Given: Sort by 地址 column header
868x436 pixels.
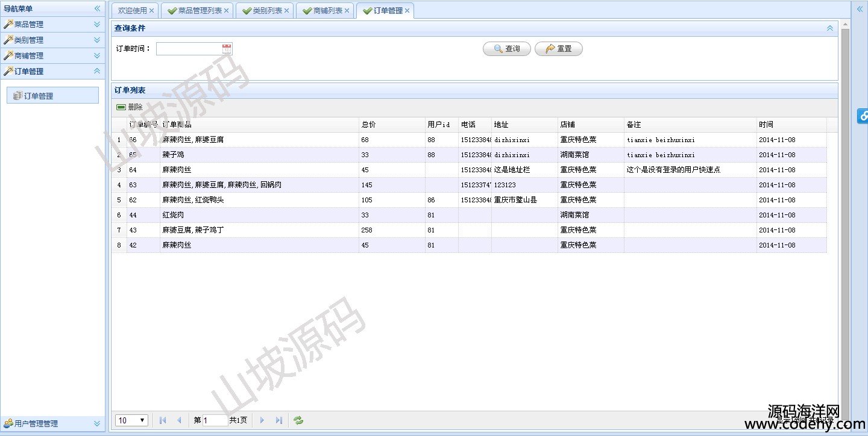Looking at the screenshot, I should point(524,125).
